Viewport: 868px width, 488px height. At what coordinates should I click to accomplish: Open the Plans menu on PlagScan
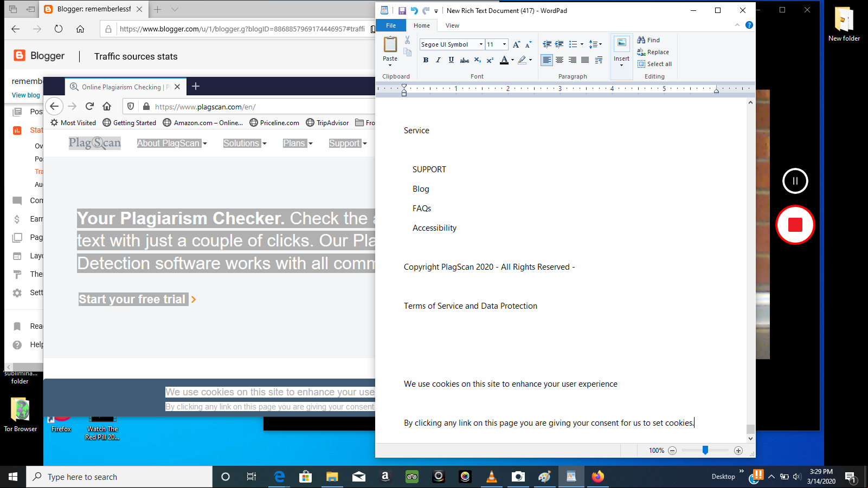click(298, 143)
